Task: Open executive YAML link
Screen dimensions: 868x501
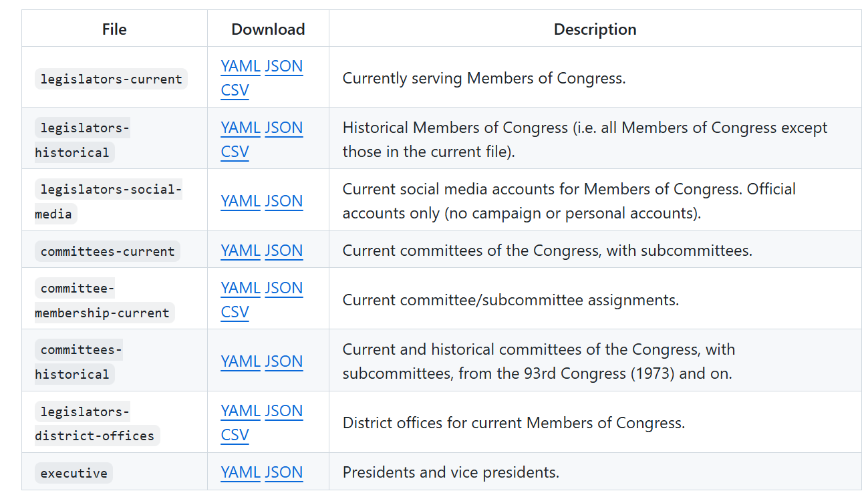Action: (240, 472)
